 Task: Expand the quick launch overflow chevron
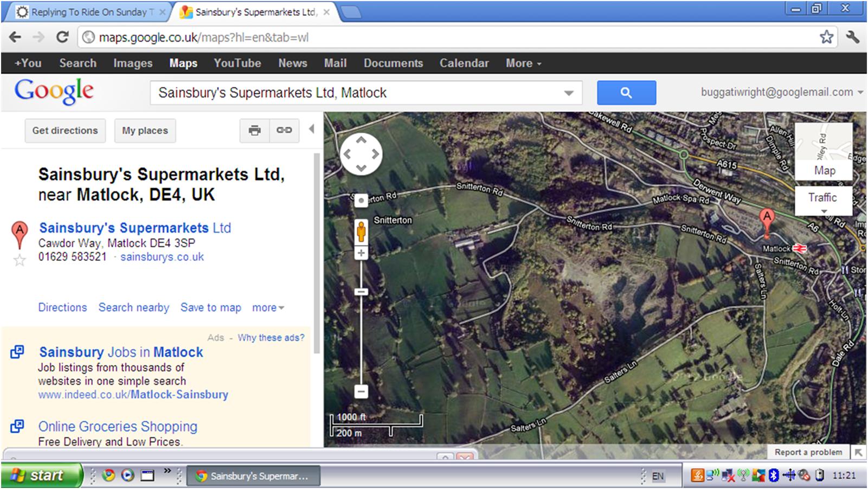(168, 471)
